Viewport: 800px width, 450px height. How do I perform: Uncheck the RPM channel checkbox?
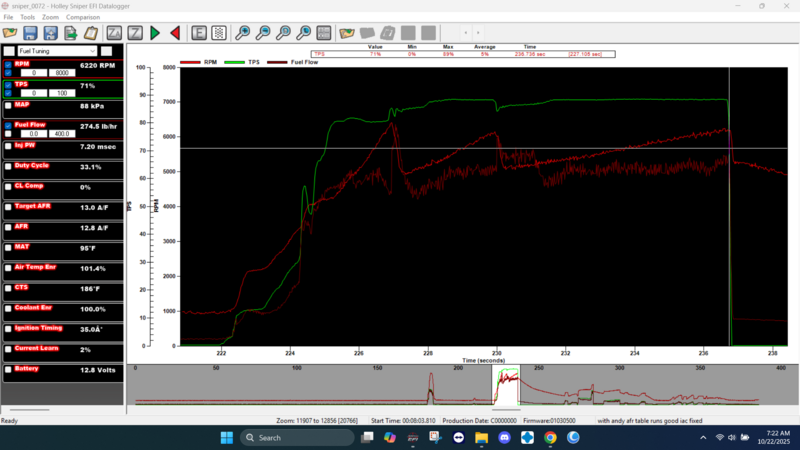point(8,64)
